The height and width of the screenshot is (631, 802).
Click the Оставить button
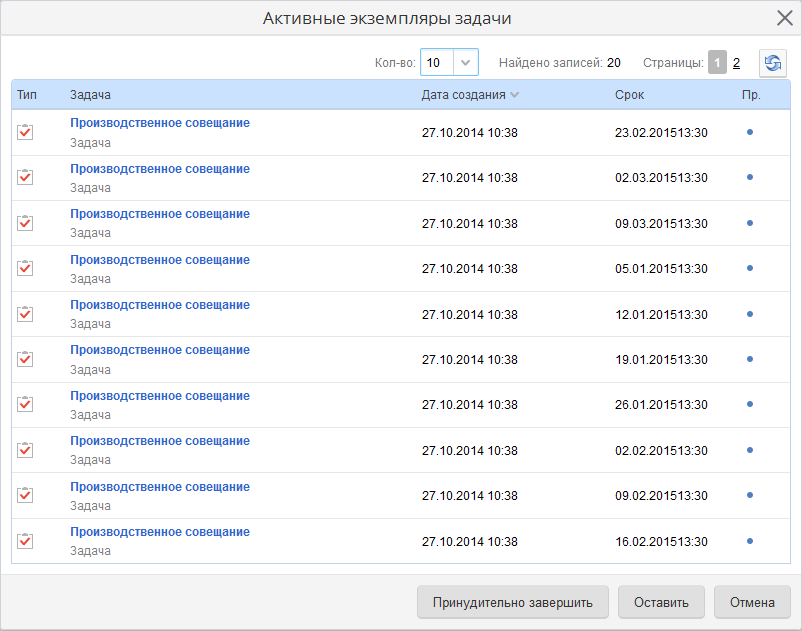pyautogui.click(x=661, y=603)
